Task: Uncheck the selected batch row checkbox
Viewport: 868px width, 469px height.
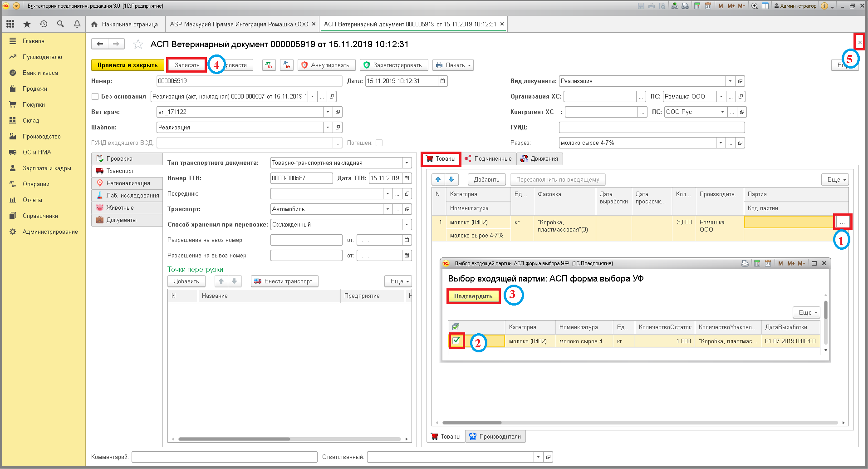Action: point(456,341)
